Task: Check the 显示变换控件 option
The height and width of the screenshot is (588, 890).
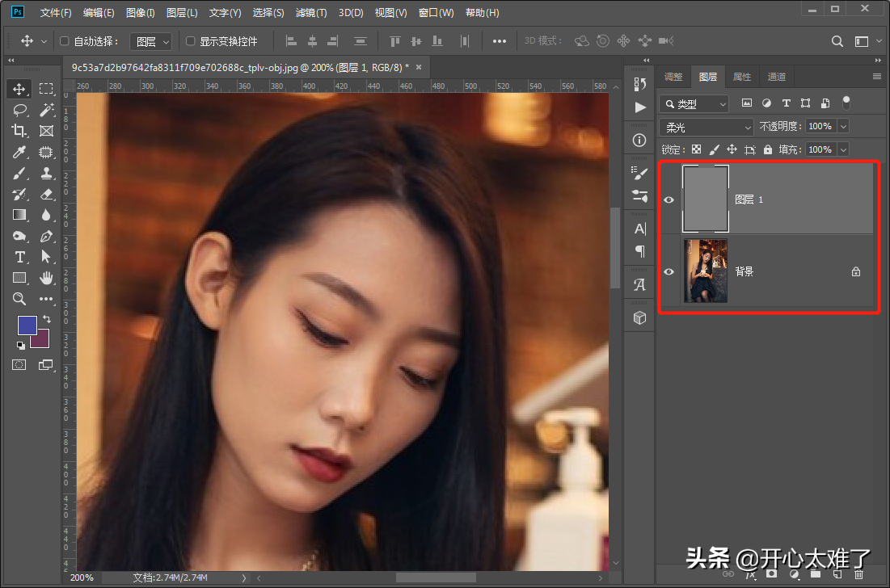Action: 191,41
